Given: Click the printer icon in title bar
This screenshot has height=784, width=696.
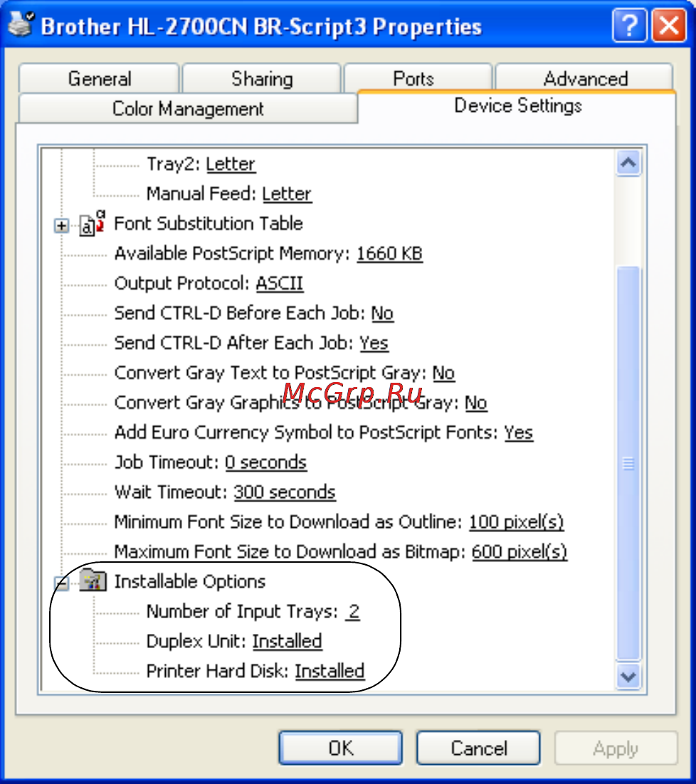Looking at the screenshot, I should 21,23.
